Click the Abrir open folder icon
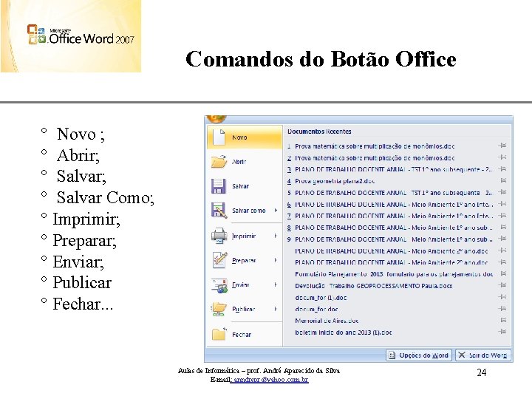 pyautogui.click(x=219, y=162)
